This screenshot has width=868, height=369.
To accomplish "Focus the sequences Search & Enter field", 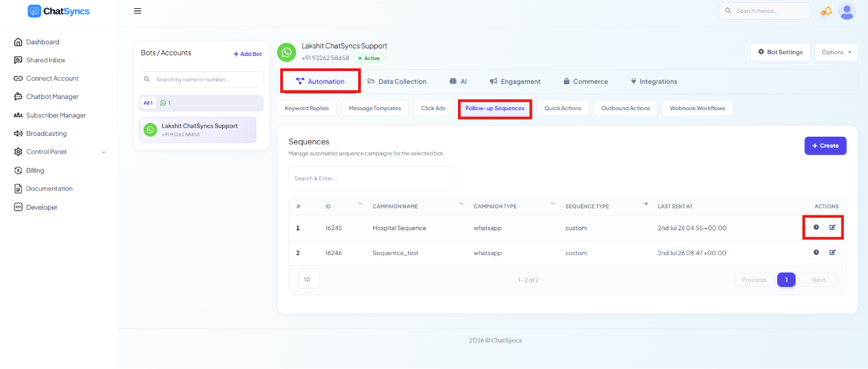I will coord(372,178).
